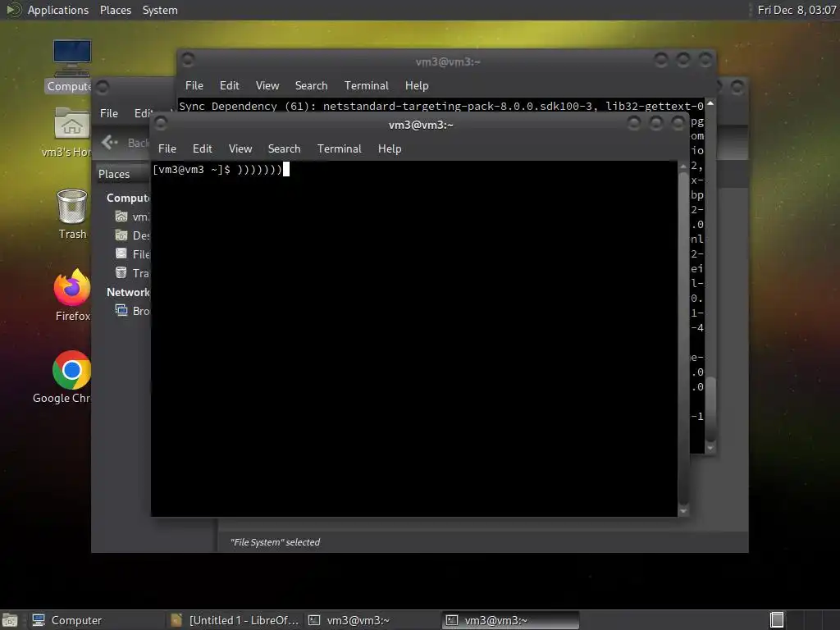Open Terminal menu in front terminal

pyautogui.click(x=339, y=149)
